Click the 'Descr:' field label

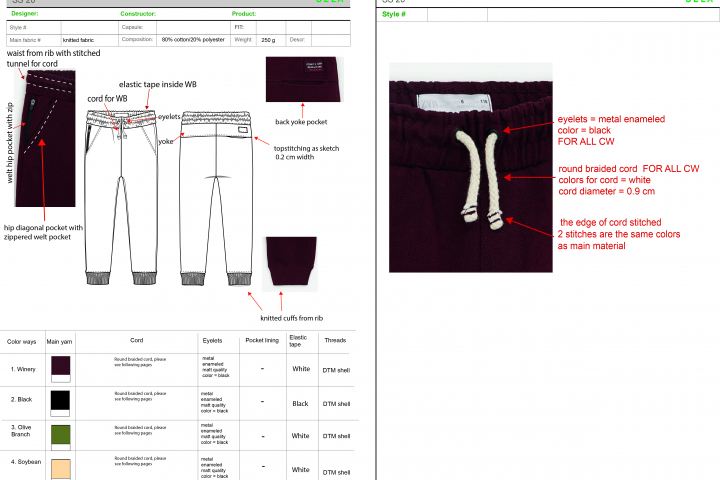click(297, 40)
